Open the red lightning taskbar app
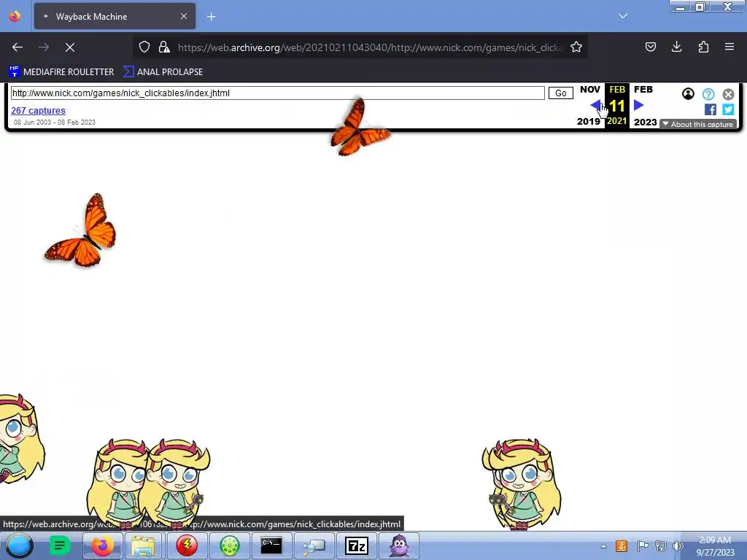Screen dimensions: 747x560 187,545
